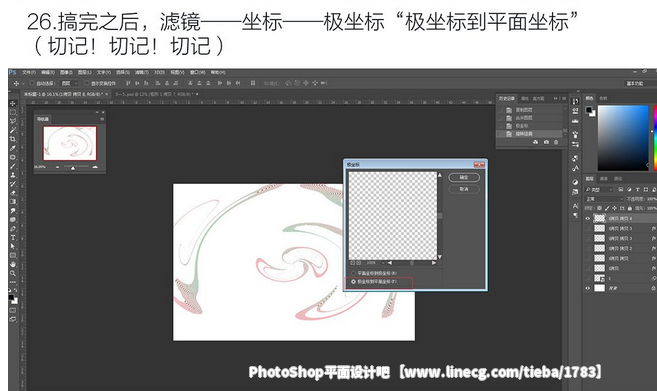Viewport: 657px width, 391px height.
Task: Open the 图像 menu
Action: point(66,73)
